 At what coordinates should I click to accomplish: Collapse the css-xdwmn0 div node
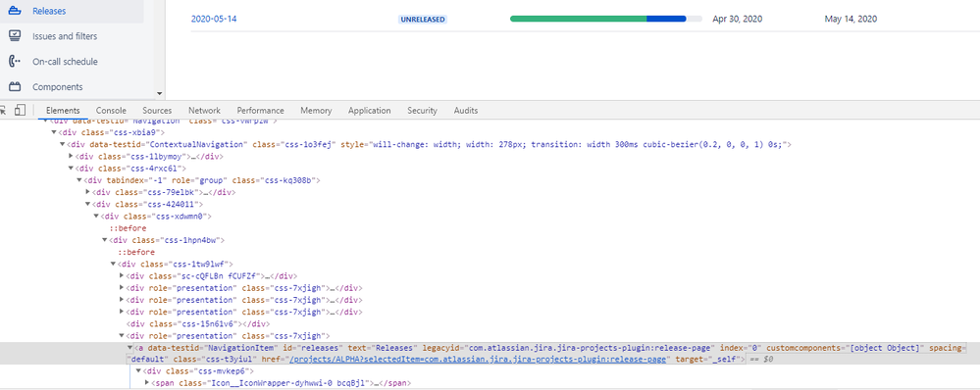[96, 217]
